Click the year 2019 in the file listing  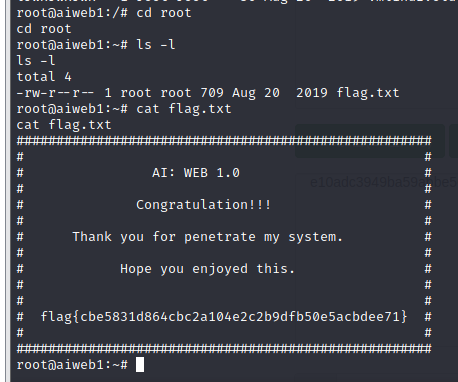click(x=312, y=93)
